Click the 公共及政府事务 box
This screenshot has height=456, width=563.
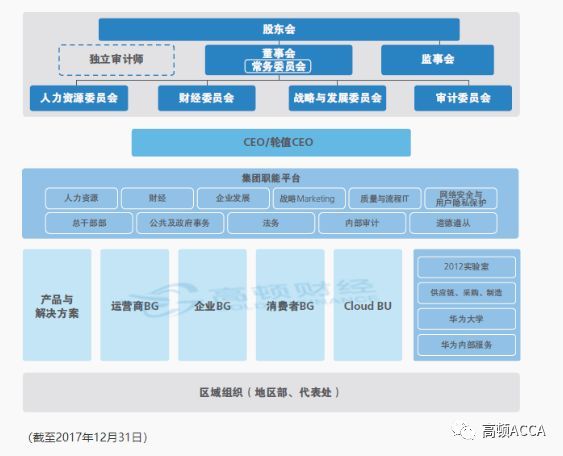pos(180,223)
